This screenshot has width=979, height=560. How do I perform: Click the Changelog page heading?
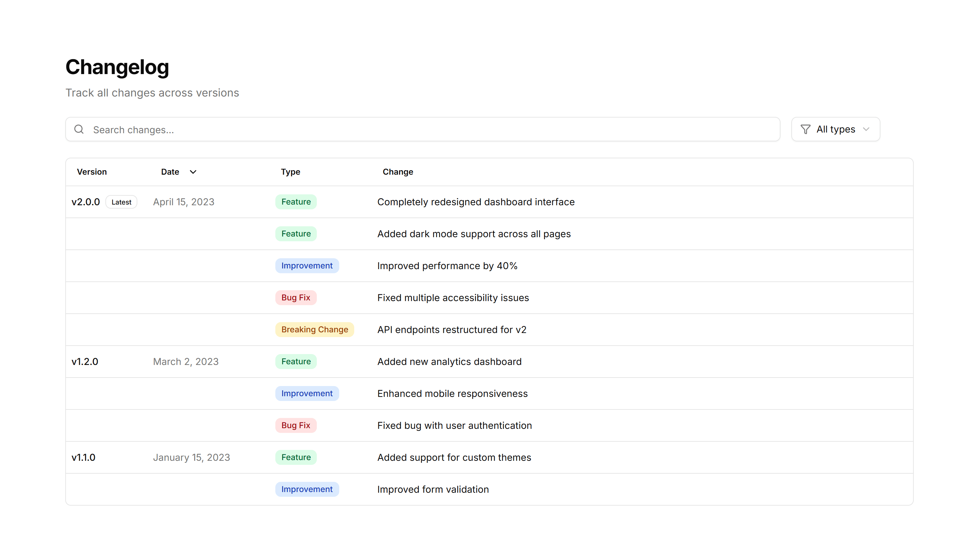click(x=117, y=67)
